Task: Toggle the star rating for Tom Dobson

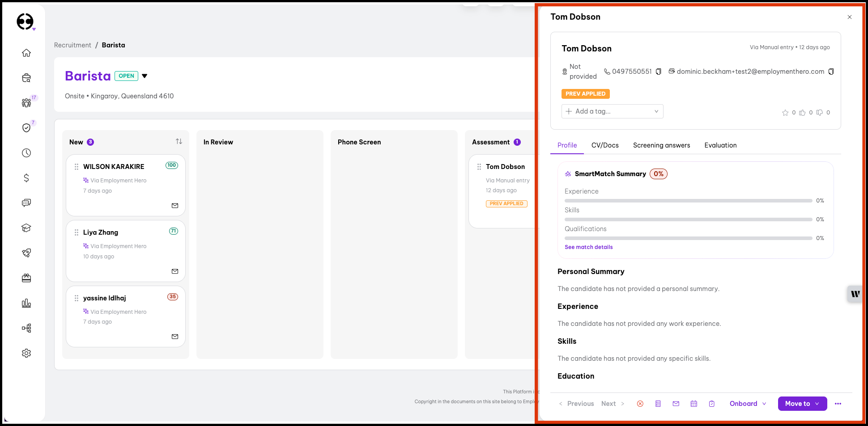Action: coord(785,113)
